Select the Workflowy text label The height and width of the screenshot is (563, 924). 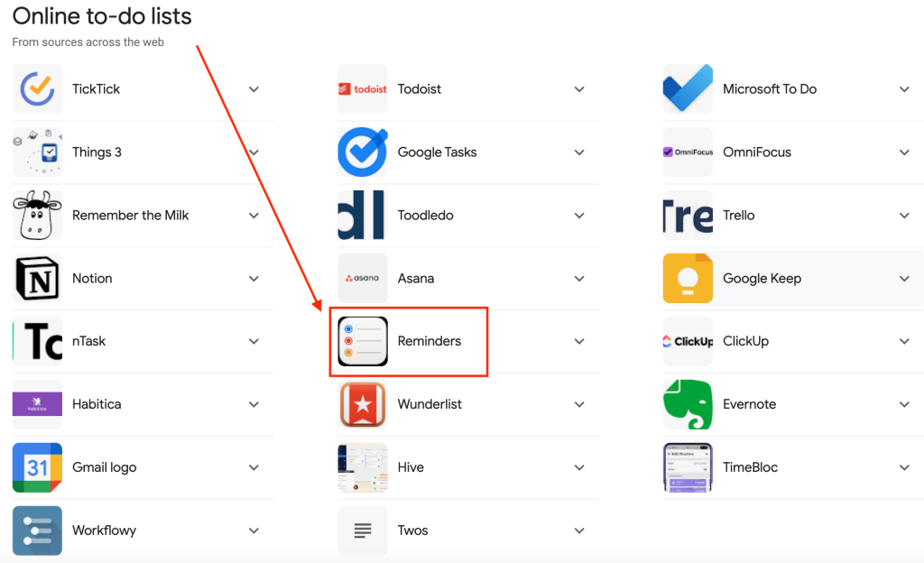[x=104, y=531]
